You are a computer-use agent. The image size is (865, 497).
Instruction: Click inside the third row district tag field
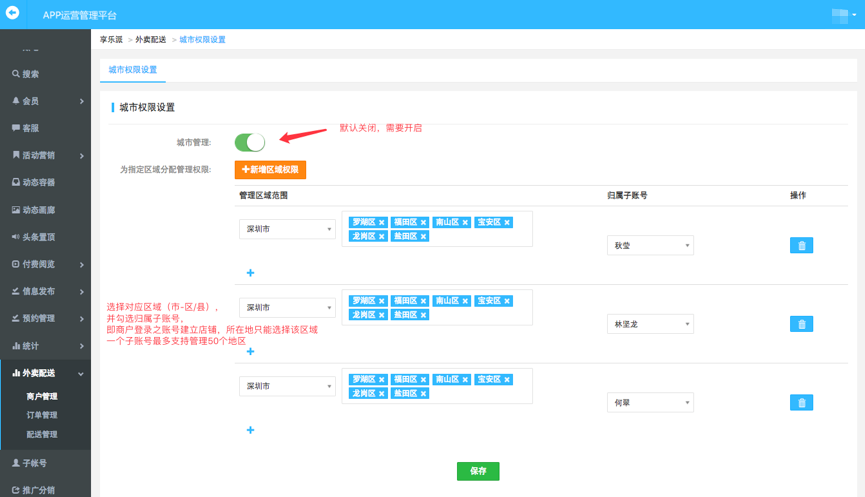coord(480,394)
